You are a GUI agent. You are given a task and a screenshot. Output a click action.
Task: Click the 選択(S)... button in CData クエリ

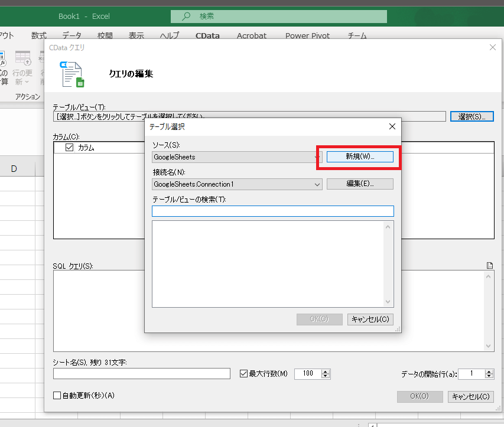pos(472,116)
